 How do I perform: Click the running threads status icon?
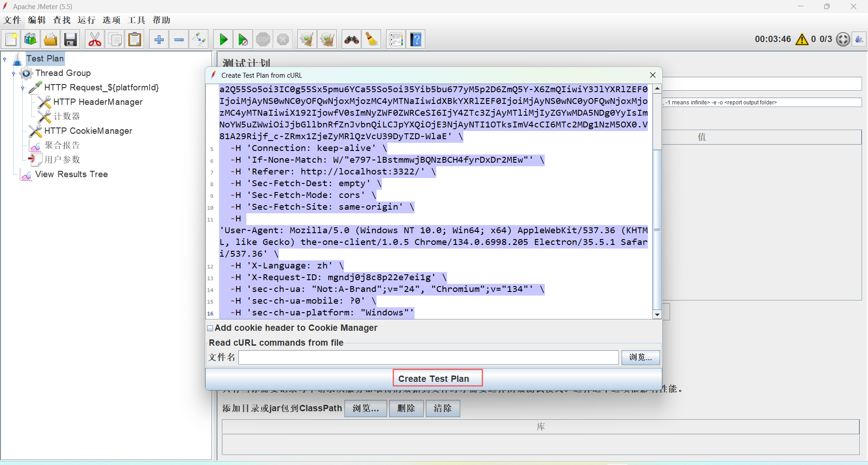tap(843, 39)
